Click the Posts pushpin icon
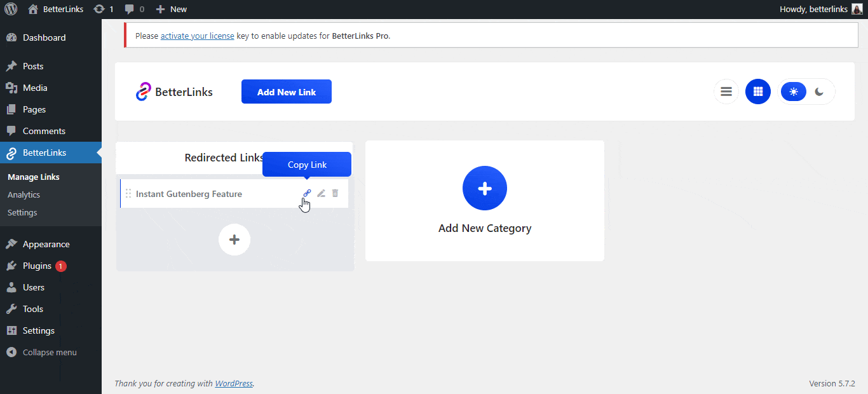The width and height of the screenshot is (868, 394). pyautogui.click(x=11, y=66)
